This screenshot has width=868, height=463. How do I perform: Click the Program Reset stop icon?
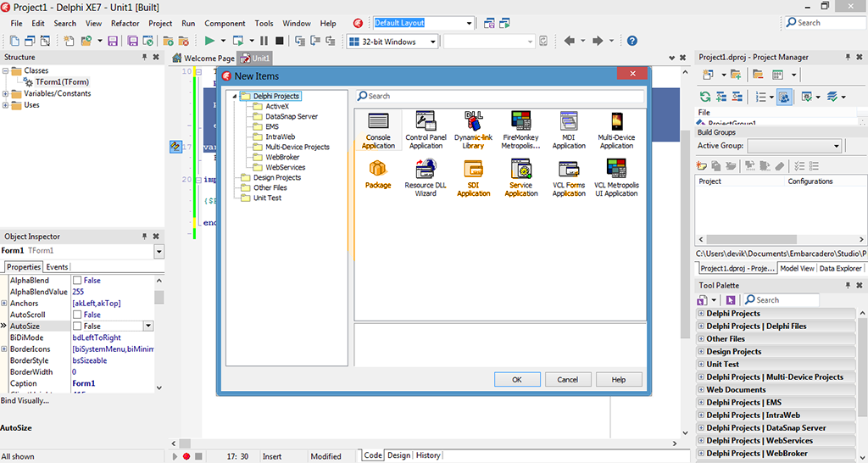(280, 41)
